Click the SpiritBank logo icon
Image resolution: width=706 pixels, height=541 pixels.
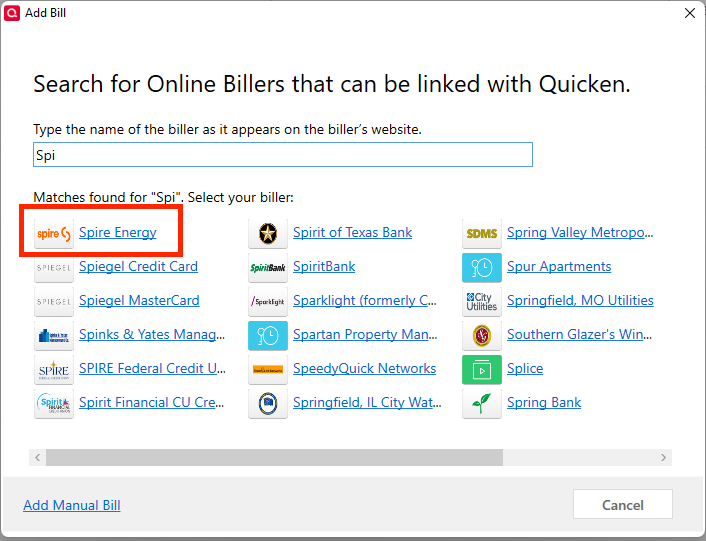268,267
